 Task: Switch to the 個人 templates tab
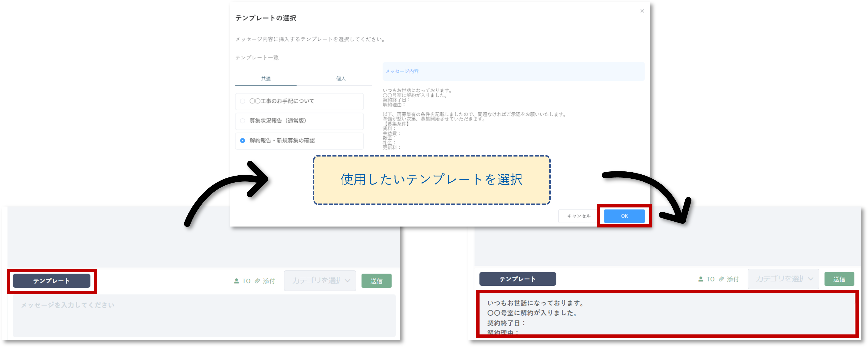tap(341, 79)
